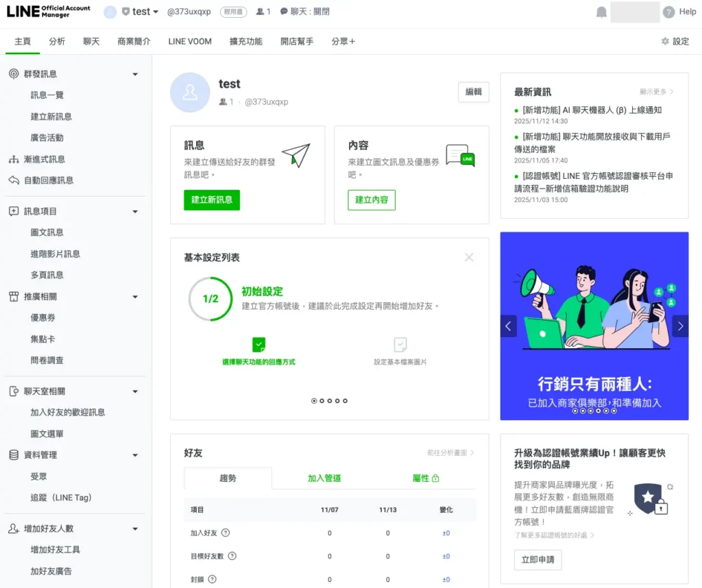702x588 pixels.
Task: Collapse the 增加好友人數 section
Action: (135, 529)
